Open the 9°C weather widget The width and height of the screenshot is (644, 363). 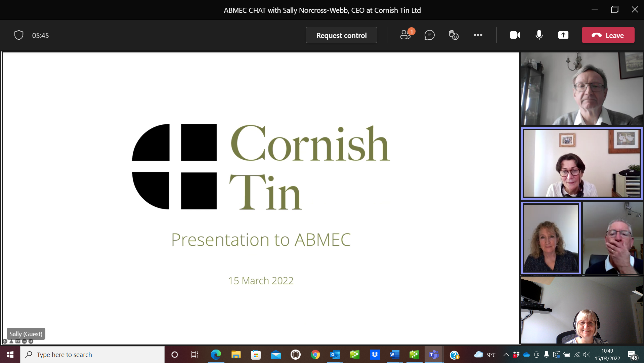pos(485,355)
